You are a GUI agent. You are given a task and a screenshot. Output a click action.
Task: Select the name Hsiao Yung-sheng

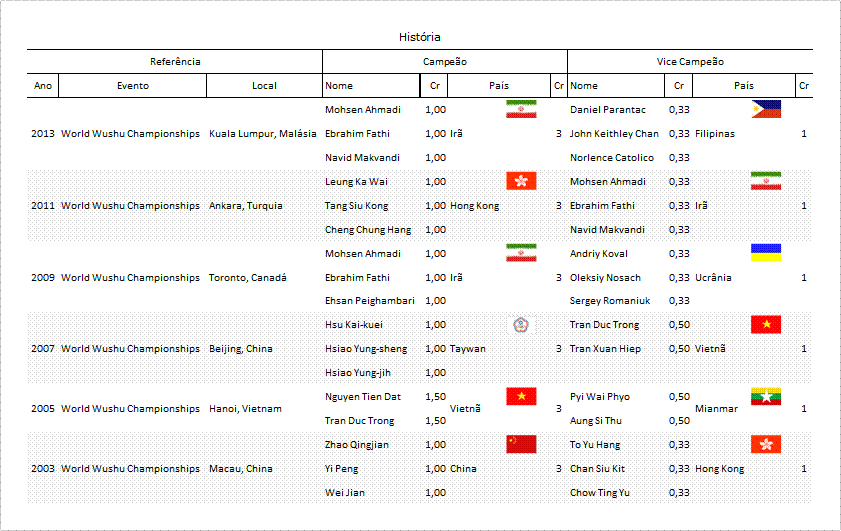click(x=366, y=349)
